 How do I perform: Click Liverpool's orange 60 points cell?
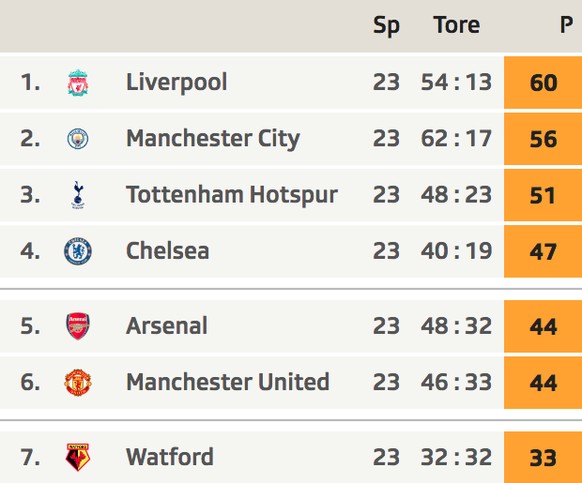(543, 82)
